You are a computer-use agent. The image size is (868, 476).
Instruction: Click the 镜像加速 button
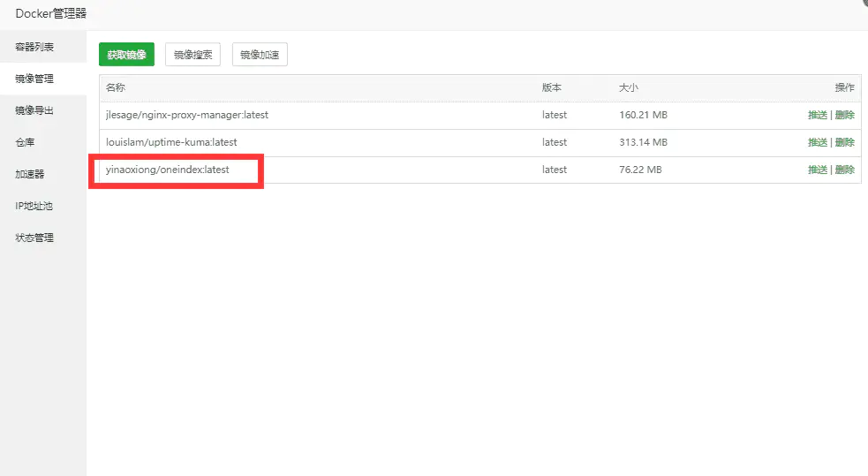[260, 54]
